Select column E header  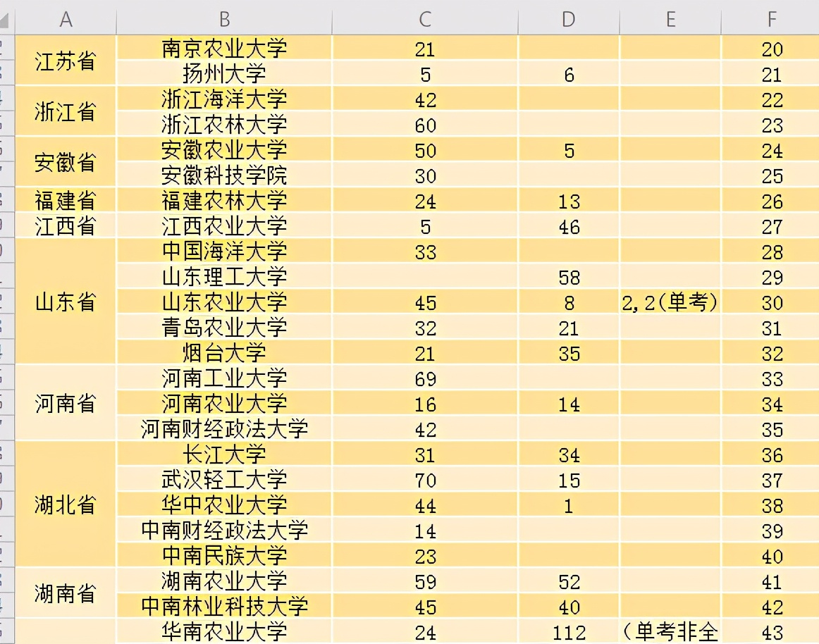(x=670, y=20)
